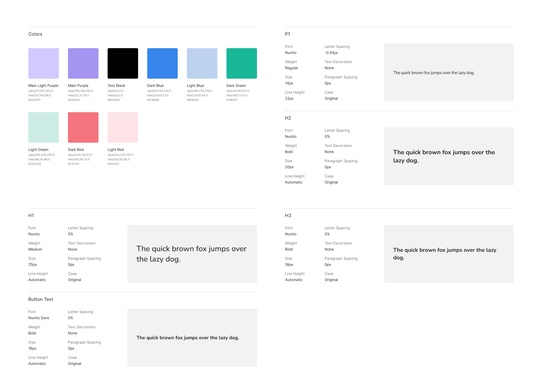This screenshot has width=542, height=392.
Task: Click the "#3786EB" hex code
Action: (x=153, y=100)
